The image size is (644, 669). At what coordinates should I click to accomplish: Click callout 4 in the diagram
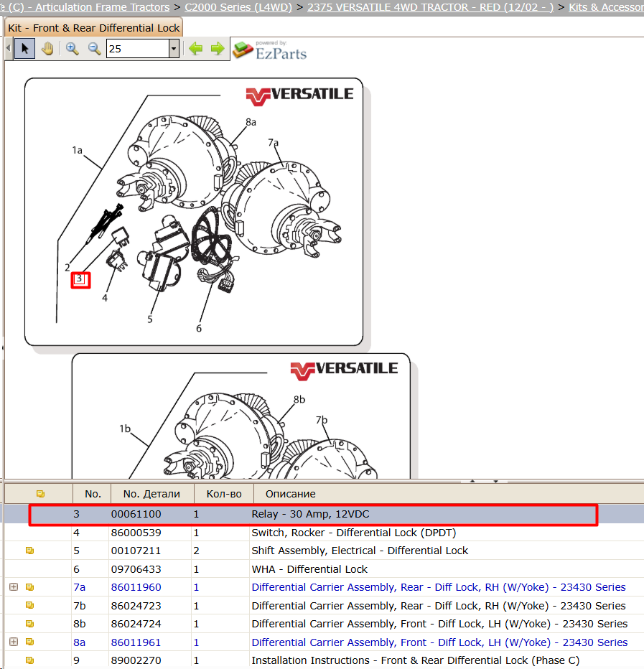105,298
